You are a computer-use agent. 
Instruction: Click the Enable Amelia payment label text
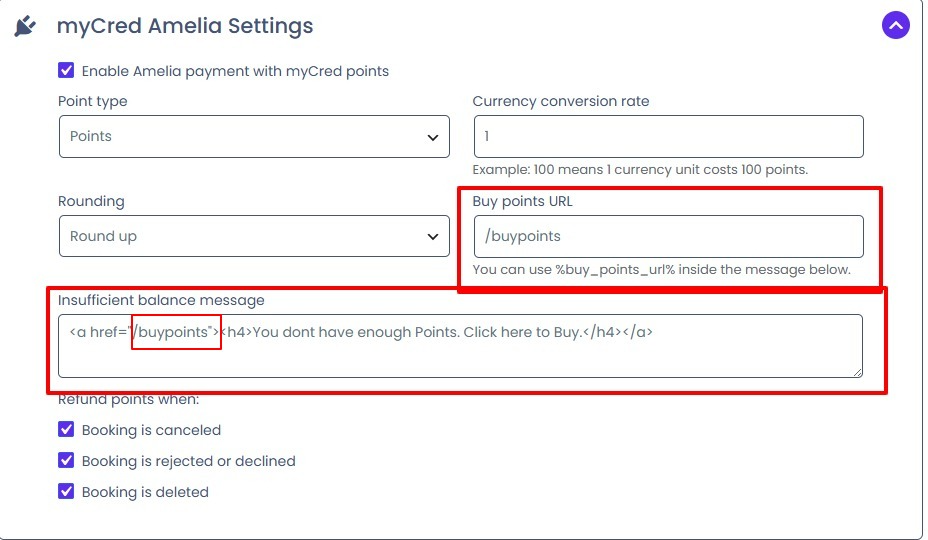tap(236, 71)
